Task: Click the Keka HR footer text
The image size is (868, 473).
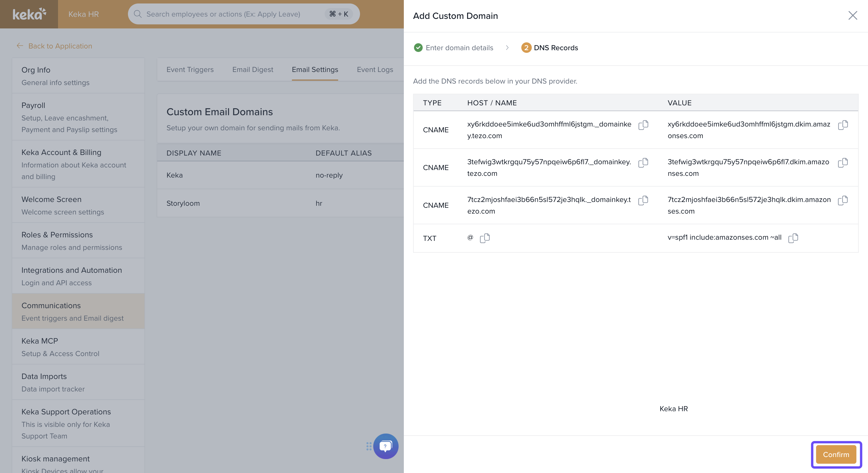Action: click(x=673, y=409)
